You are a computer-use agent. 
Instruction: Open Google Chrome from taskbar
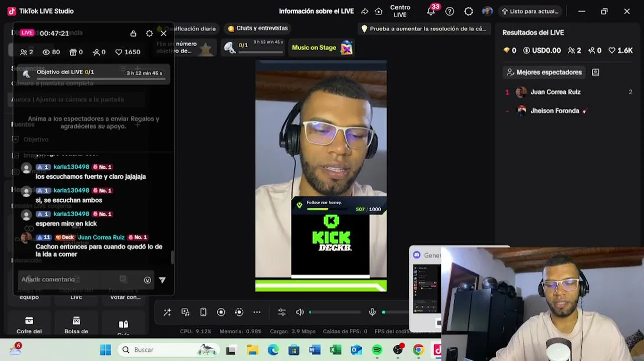[418, 350]
